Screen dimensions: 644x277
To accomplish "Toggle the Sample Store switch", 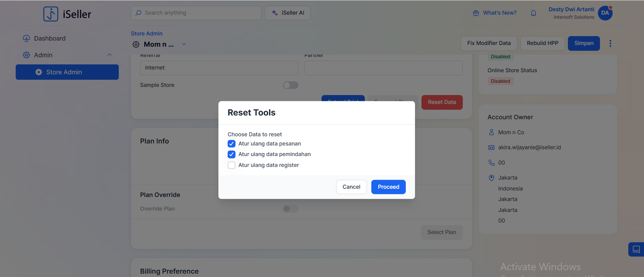I will click(x=290, y=85).
